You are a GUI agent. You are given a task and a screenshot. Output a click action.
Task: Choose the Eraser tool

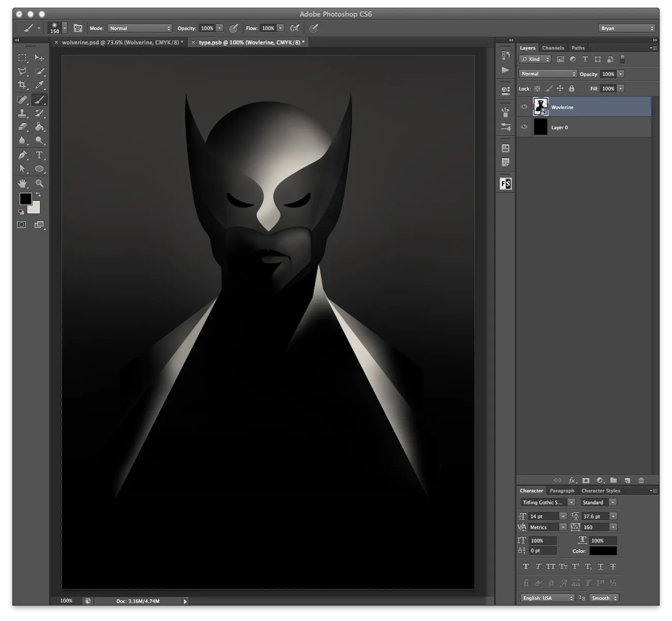pos(22,127)
